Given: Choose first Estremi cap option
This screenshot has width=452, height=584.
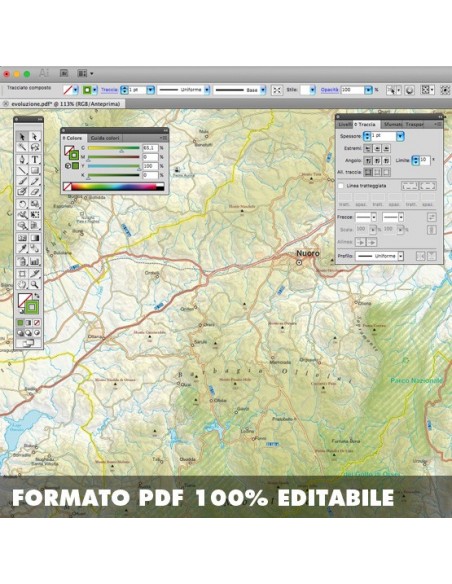Looking at the screenshot, I should click(368, 148).
